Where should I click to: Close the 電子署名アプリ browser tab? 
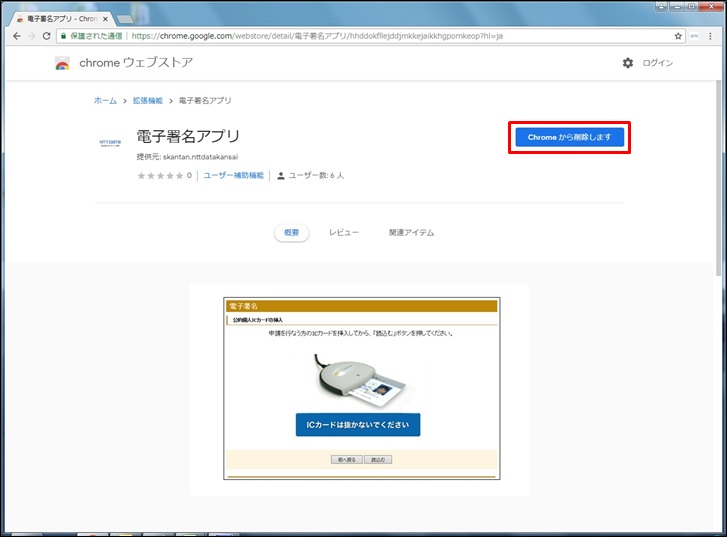coord(106,19)
